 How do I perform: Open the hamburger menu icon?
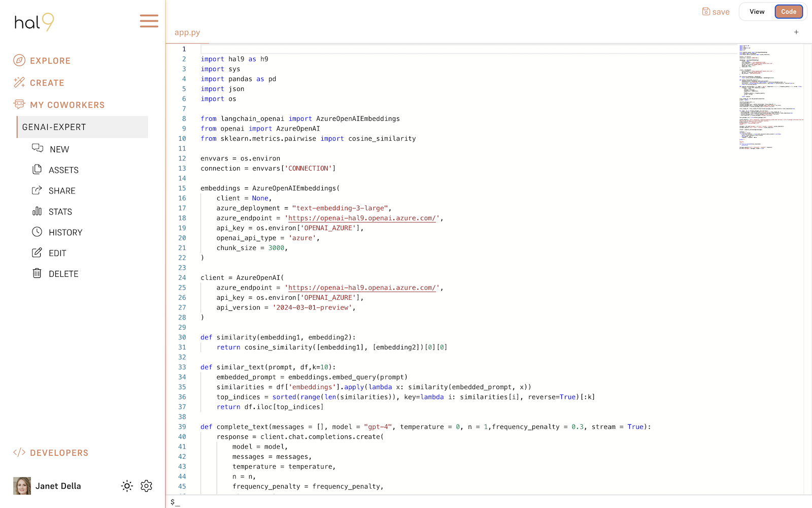pos(149,21)
